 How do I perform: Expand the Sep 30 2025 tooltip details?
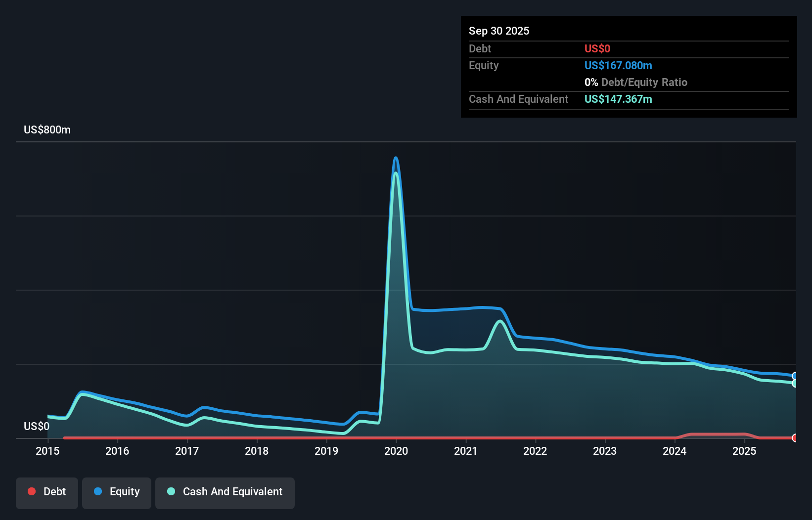(499, 31)
